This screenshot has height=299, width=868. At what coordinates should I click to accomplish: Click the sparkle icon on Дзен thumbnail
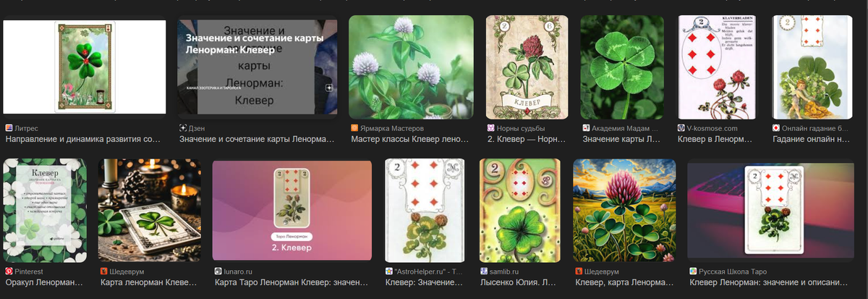[329, 87]
